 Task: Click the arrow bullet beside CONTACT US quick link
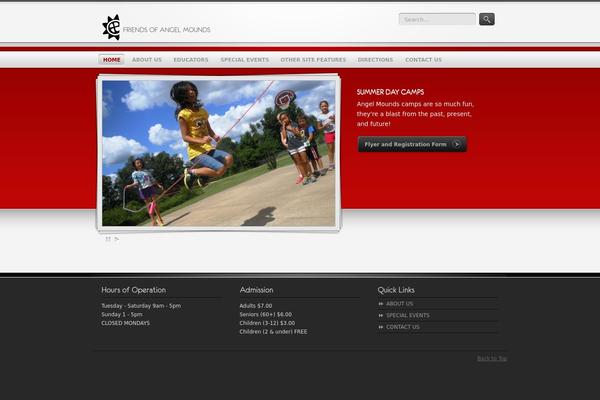pos(381,327)
